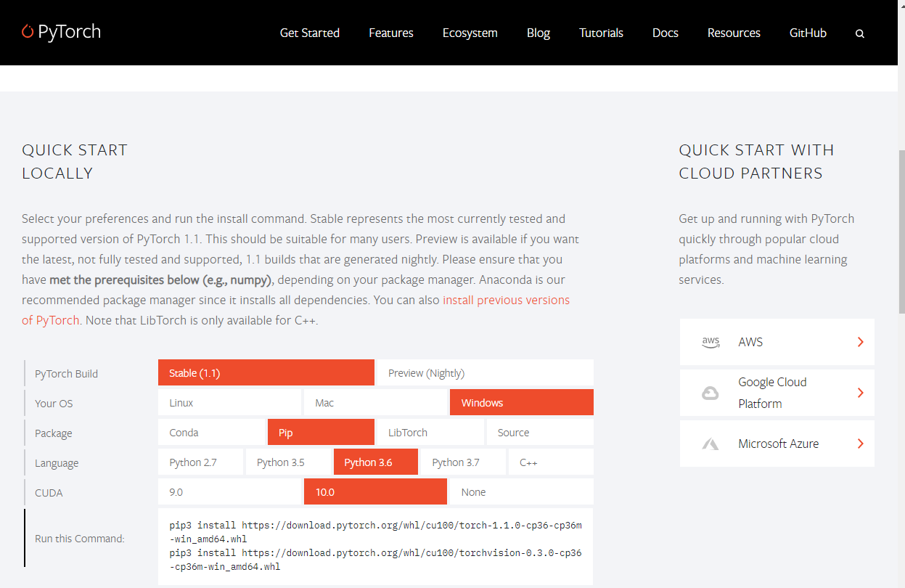Click the pip3 install command box
The image size is (905, 588).
(x=375, y=546)
